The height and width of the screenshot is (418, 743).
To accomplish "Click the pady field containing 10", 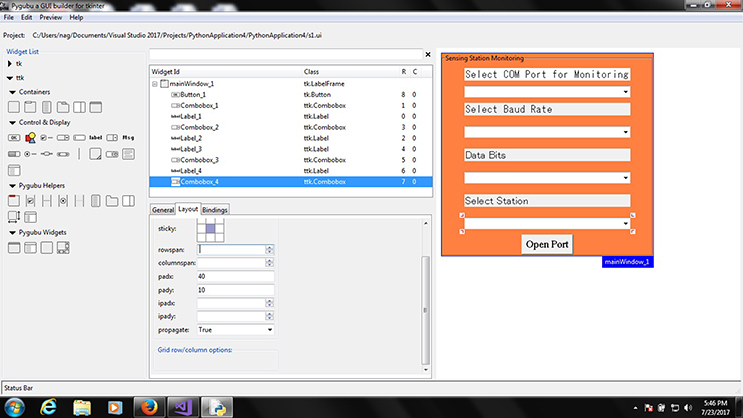I will coord(236,290).
